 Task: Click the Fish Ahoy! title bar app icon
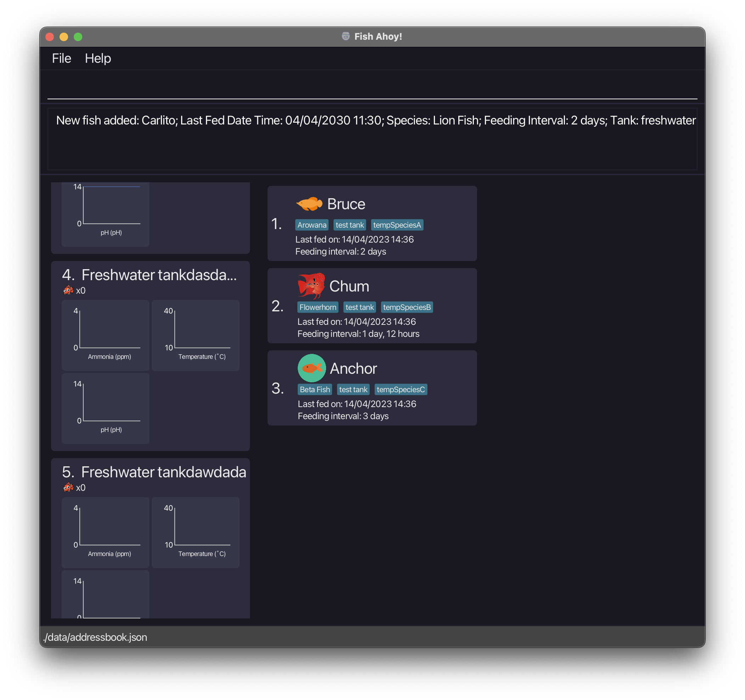click(346, 37)
